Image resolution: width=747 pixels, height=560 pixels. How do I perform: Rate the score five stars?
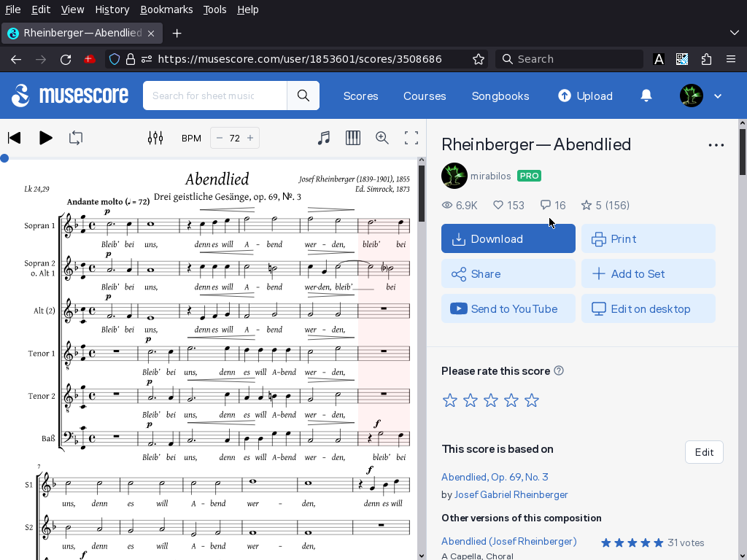pos(532,400)
